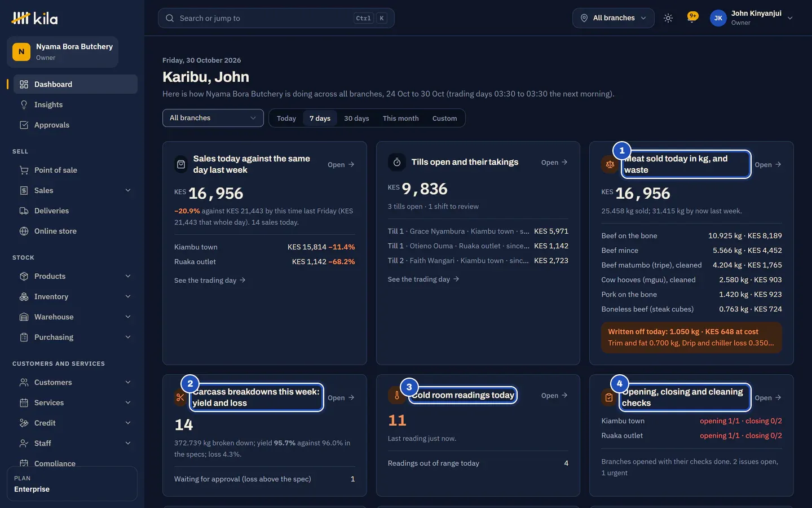Open the All branches filter below greeting
The image size is (812, 508).
click(x=213, y=118)
